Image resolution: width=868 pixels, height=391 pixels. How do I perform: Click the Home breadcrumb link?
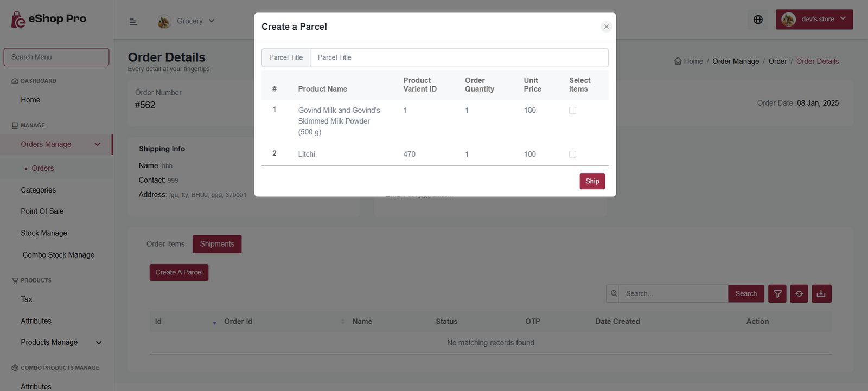[693, 61]
